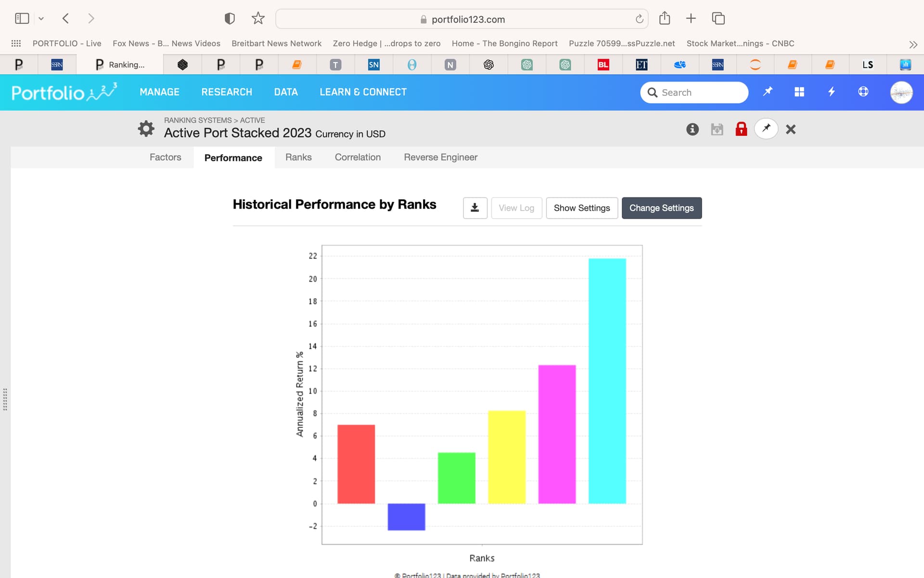The width and height of the screenshot is (924, 578).
Task: Expand the hidden bookmarks overflow chevrons
Action: tap(913, 44)
